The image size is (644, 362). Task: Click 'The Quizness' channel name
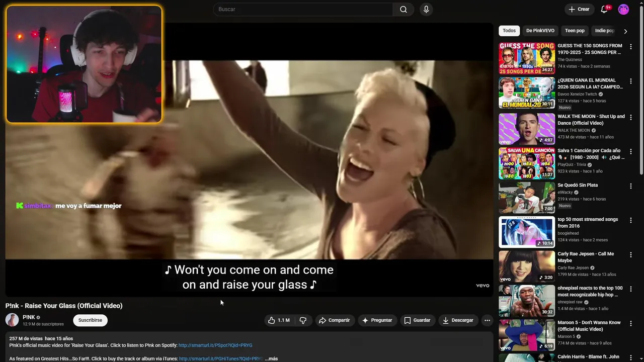[x=570, y=59]
